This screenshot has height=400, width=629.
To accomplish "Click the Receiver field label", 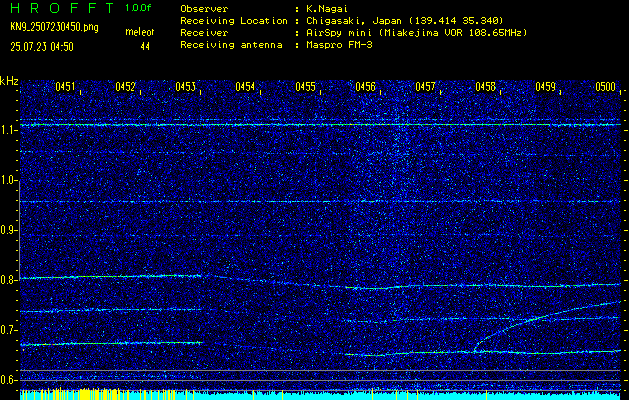I will 204,33.
